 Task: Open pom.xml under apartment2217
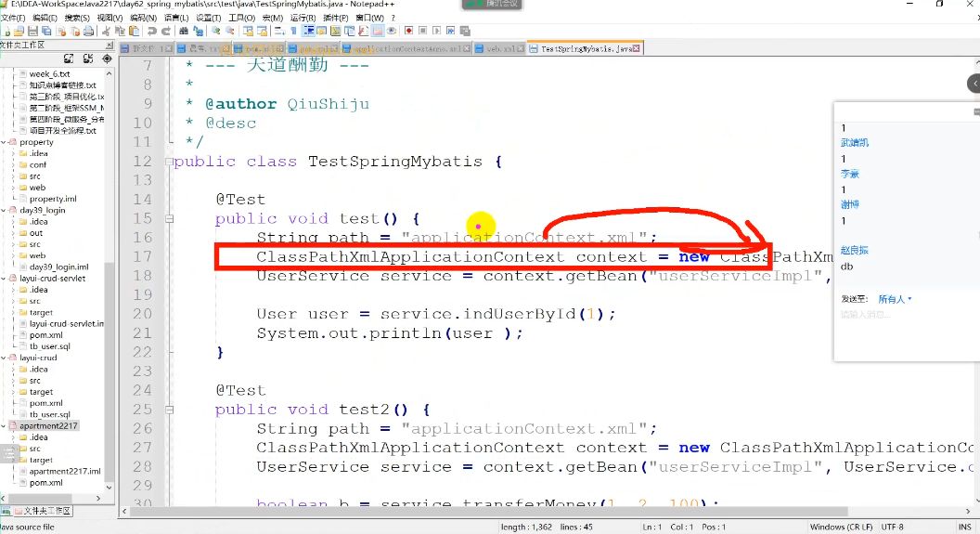coord(45,483)
